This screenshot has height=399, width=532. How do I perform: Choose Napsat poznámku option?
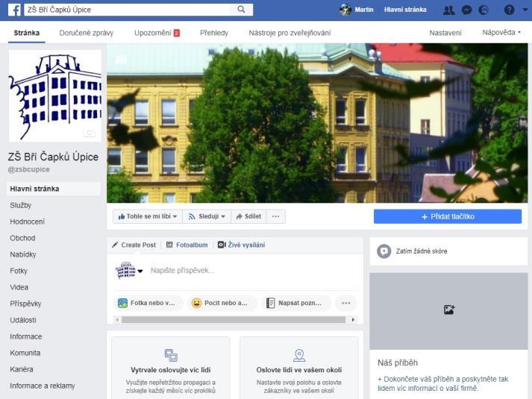[296, 303]
